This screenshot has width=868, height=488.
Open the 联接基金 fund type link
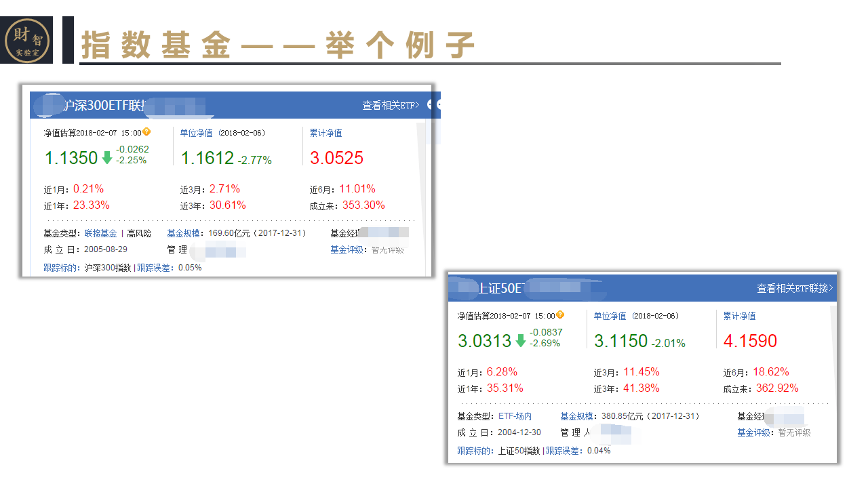100,233
